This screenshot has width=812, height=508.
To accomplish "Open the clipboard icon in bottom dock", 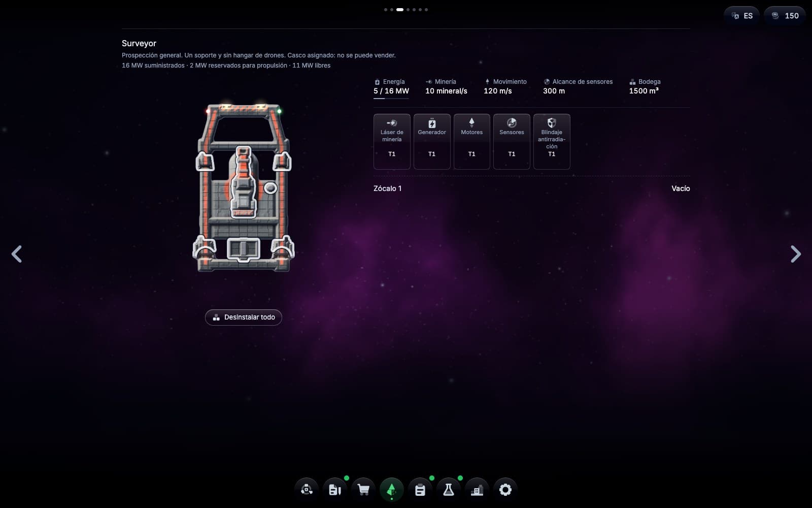I will pos(420,490).
